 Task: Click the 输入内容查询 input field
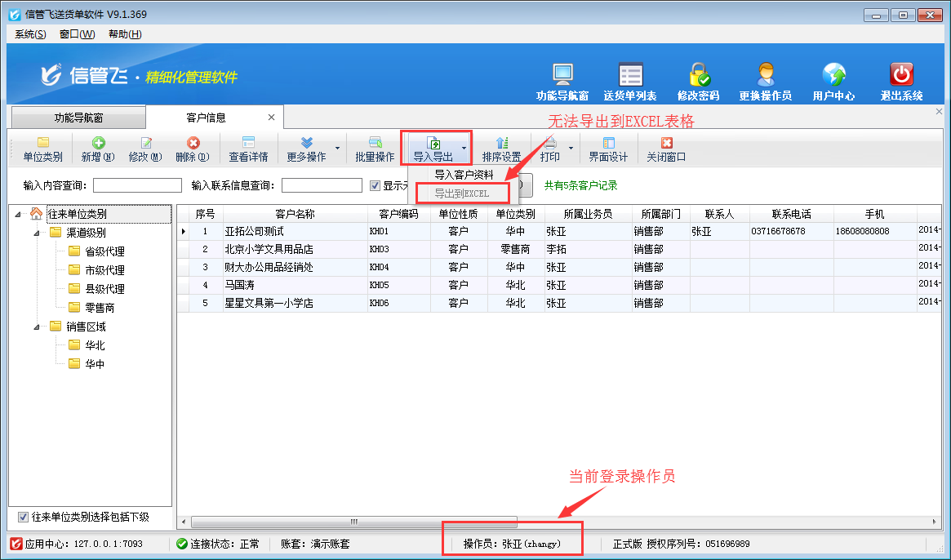coord(137,185)
